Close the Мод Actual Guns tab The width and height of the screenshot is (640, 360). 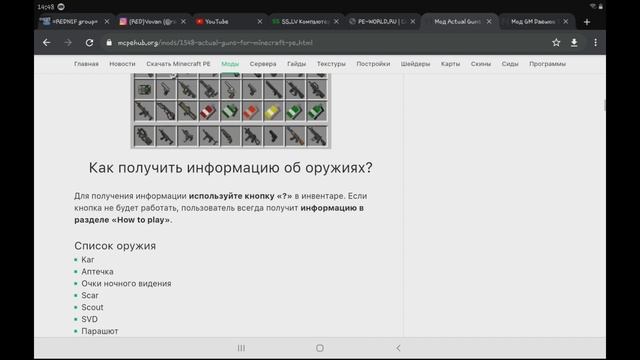click(489, 22)
